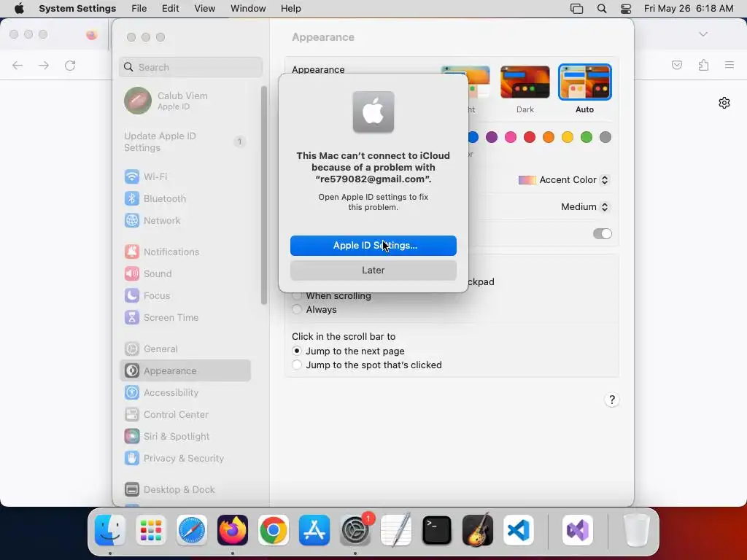
Task: Click Apple ID Settings… button
Action: pyautogui.click(x=373, y=246)
